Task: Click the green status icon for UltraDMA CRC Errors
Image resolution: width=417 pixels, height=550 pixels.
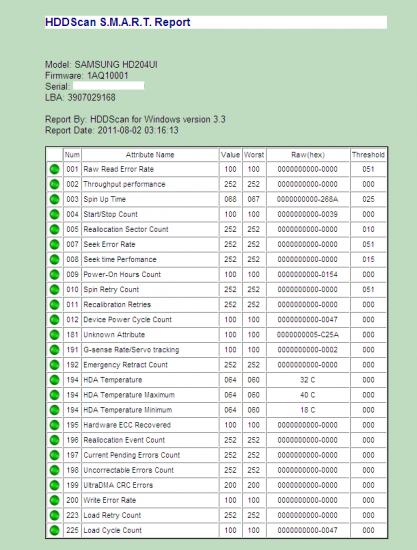Action: [x=54, y=486]
